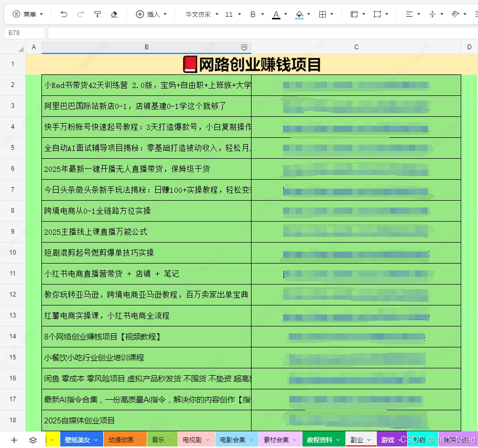Image resolution: width=478 pixels, height=448 pixels.
Task: Select the 小餐饮小吃行业创业培训课程 cell
Action: point(147,358)
